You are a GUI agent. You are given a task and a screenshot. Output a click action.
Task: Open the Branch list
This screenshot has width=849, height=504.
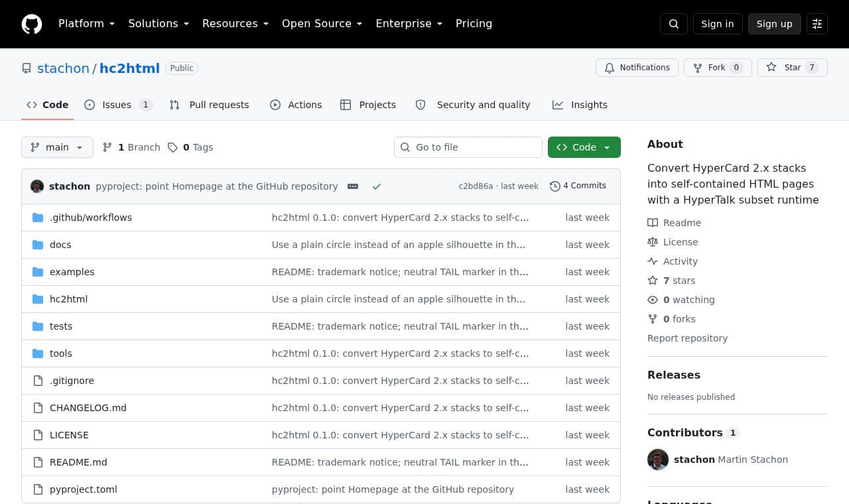pos(131,147)
